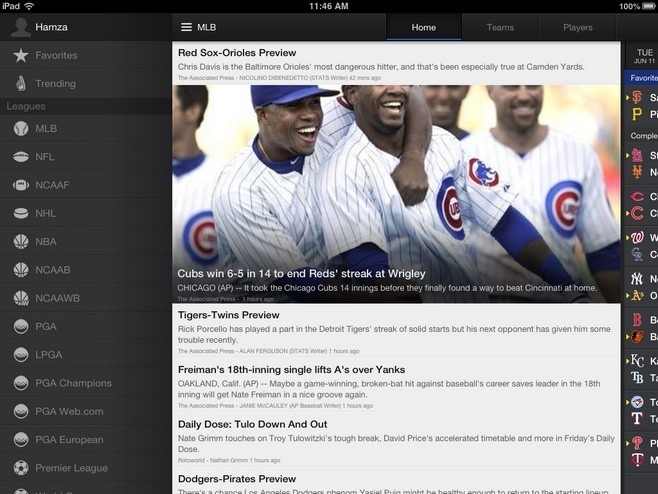Select the NCAAB basketball icon

tap(21, 270)
